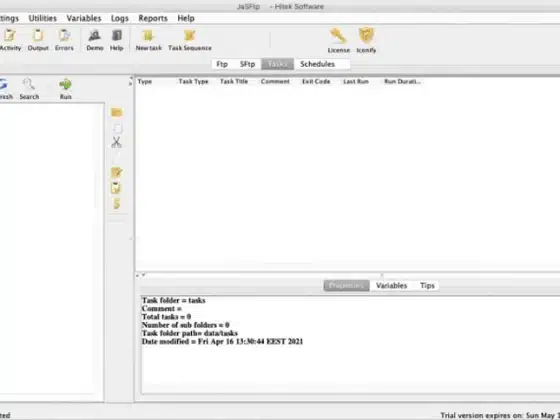Click the 'Trial version expires on' status text
This screenshot has height=420, width=560.
click(500, 415)
